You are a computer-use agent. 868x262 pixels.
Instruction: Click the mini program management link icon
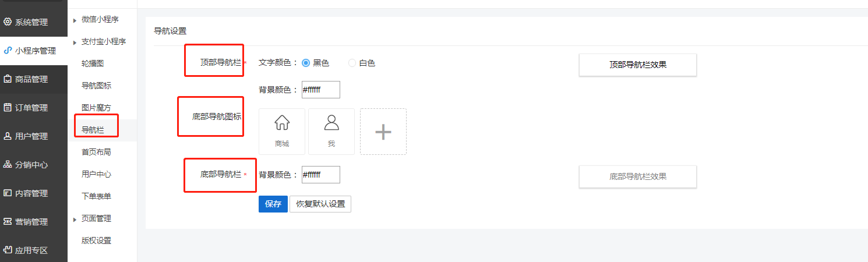click(x=8, y=51)
